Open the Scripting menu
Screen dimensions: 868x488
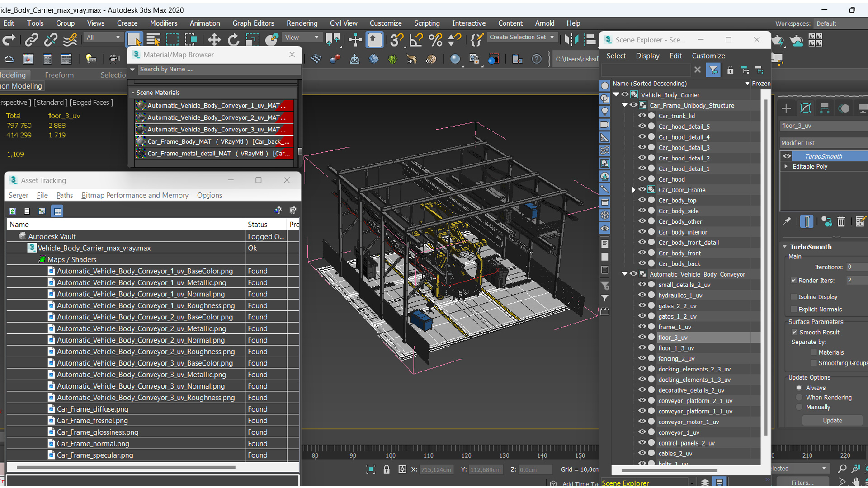pyautogui.click(x=427, y=23)
